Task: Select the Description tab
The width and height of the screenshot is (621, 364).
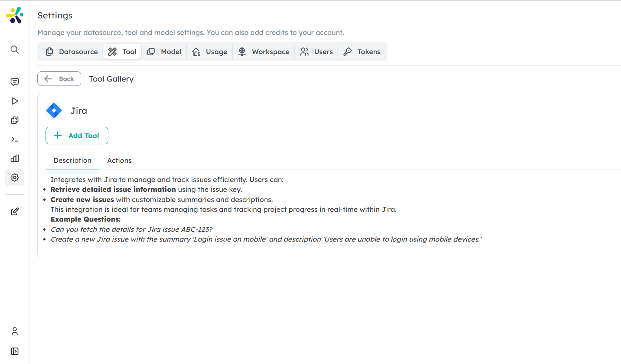Action: 72,160
